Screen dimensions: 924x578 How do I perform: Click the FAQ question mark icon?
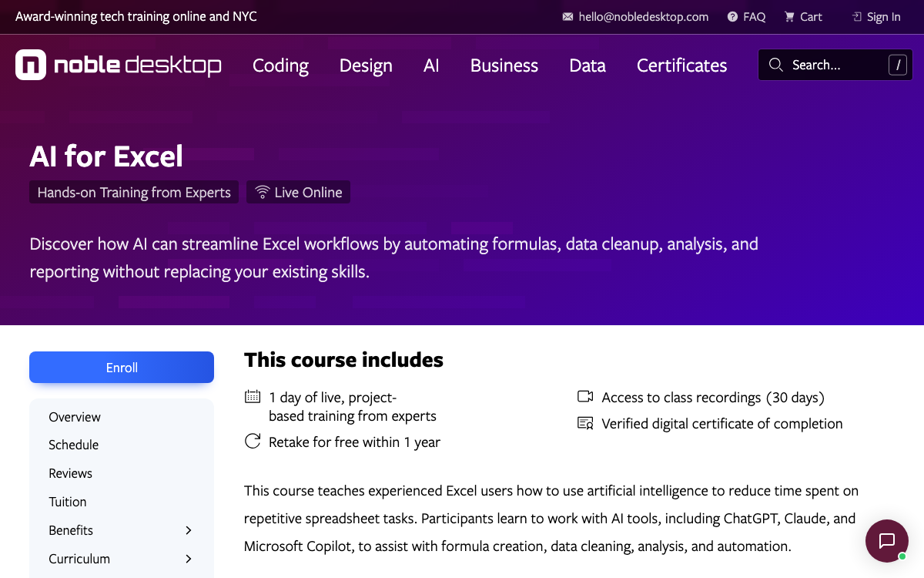click(733, 17)
